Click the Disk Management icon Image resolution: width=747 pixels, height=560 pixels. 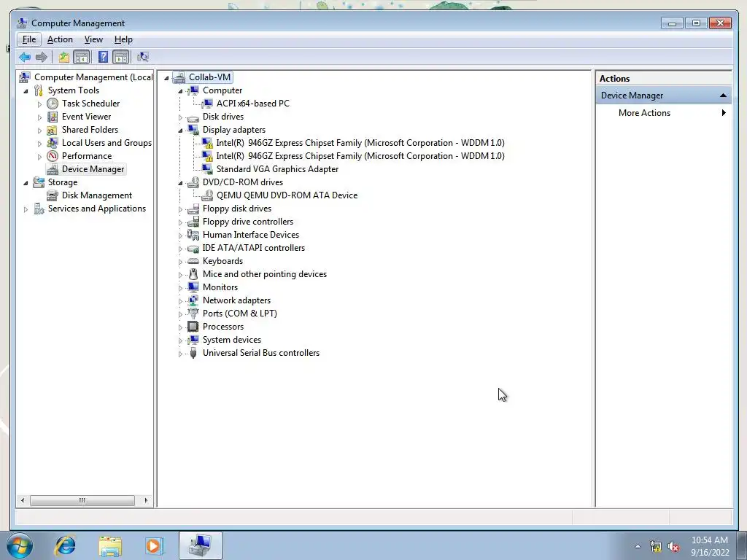click(x=53, y=195)
